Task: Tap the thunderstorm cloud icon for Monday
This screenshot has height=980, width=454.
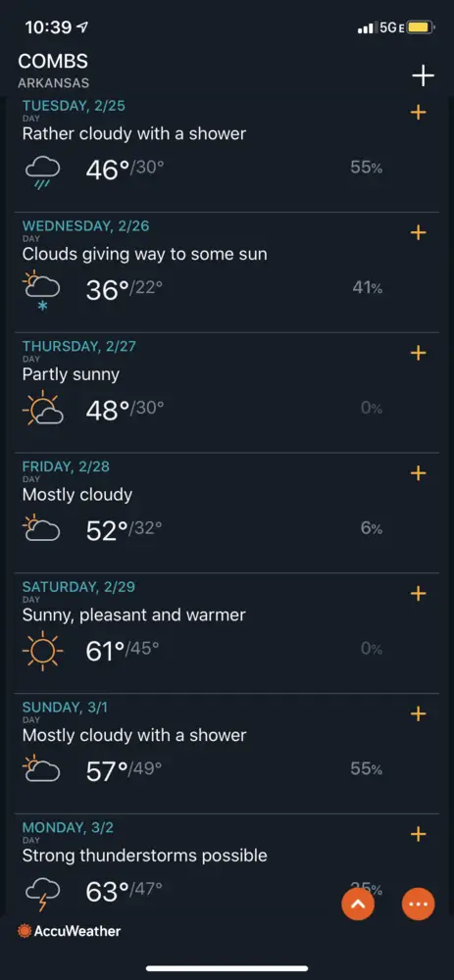Action: tap(42, 893)
